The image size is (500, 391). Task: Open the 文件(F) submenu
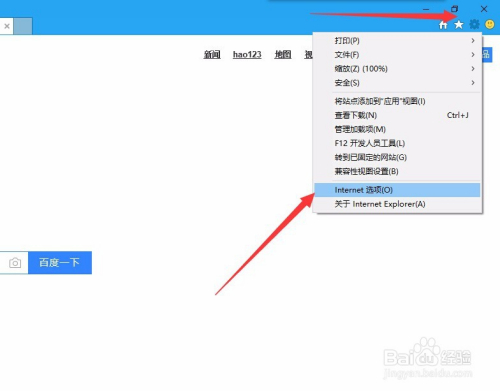click(398, 55)
